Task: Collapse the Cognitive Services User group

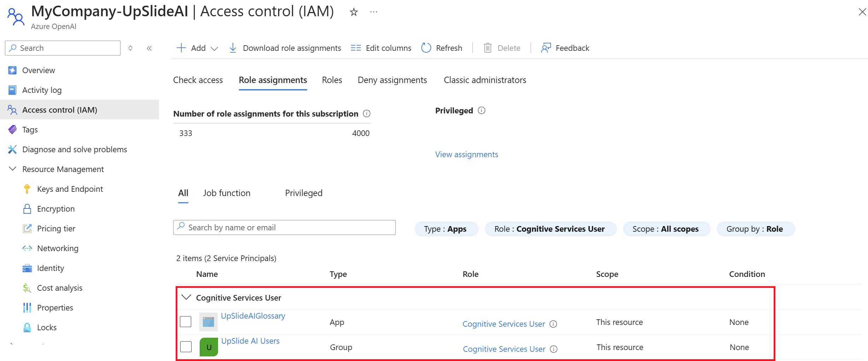Action: point(186,297)
